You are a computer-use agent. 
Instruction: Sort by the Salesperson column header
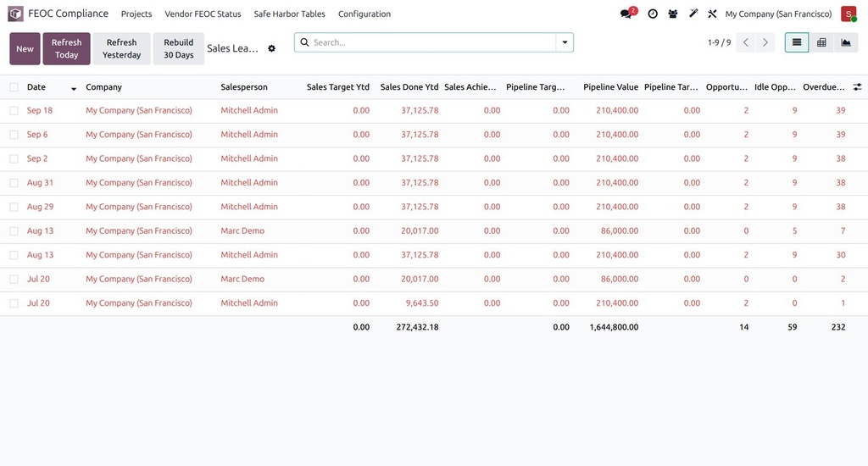(x=244, y=87)
